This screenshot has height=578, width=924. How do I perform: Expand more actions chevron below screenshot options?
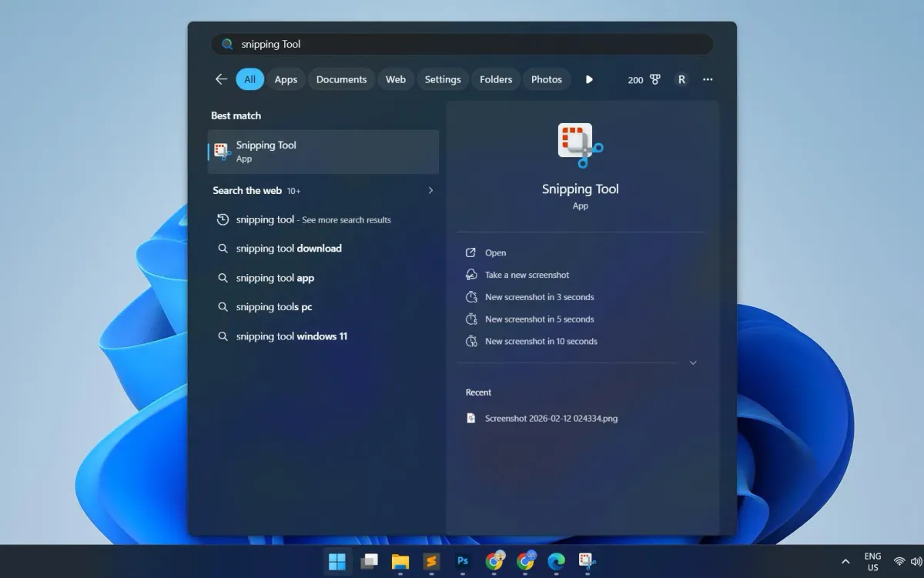693,363
